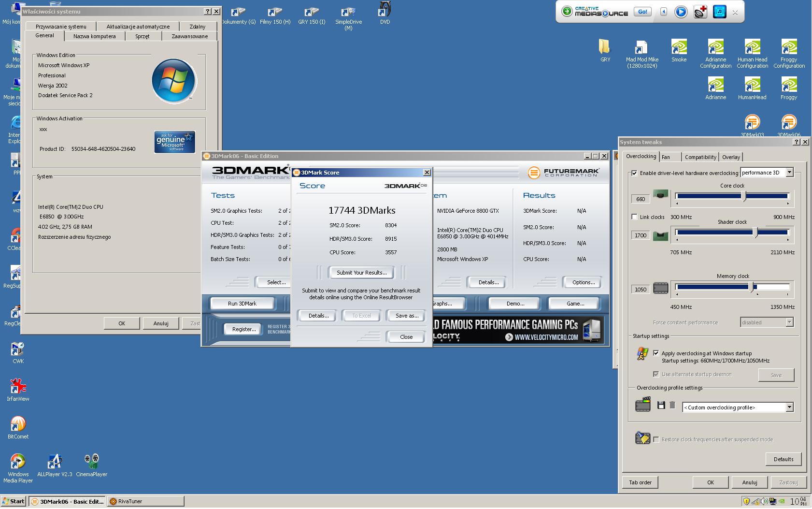Screen dimensions: 812x509
Task: Toggle Apply overclocking at Windows startup
Action: (x=655, y=353)
